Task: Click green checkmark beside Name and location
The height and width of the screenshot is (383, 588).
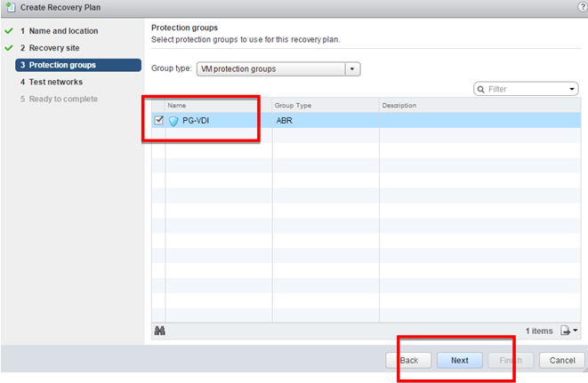Action: [x=8, y=31]
